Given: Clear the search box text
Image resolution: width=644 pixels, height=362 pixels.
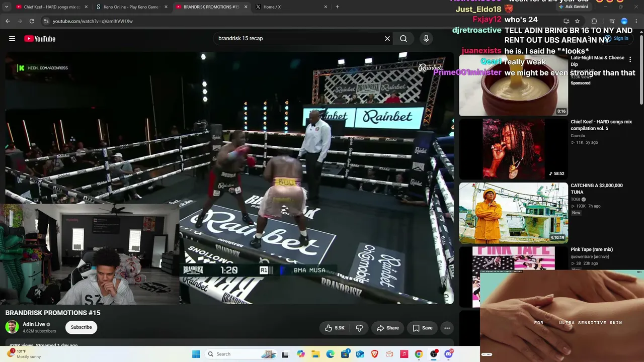Looking at the screenshot, I should [387, 38].
